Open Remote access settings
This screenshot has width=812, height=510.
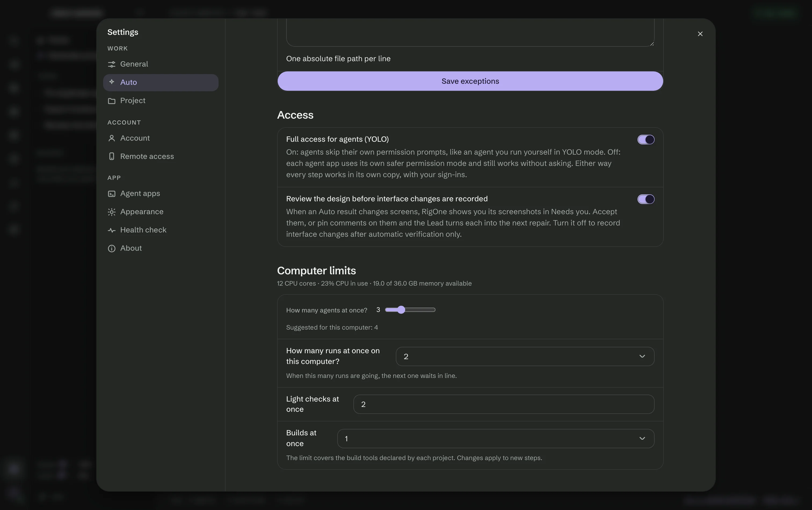(161, 156)
